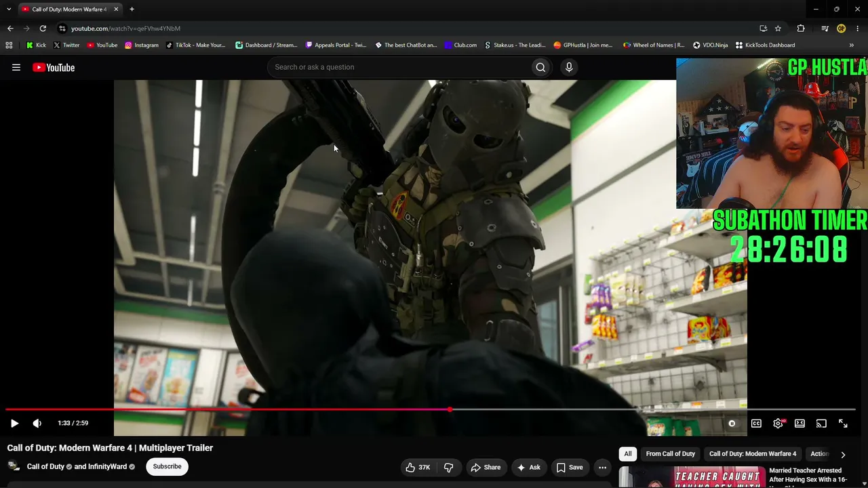Open the Kick bookmark
Image resolution: width=868 pixels, height=488 pixels.
click(36, 45)
